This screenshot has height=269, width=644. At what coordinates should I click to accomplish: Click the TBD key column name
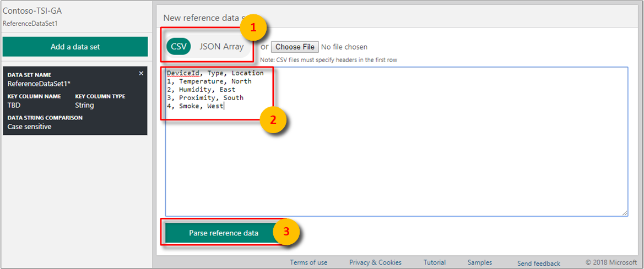[x=14, y=105]
